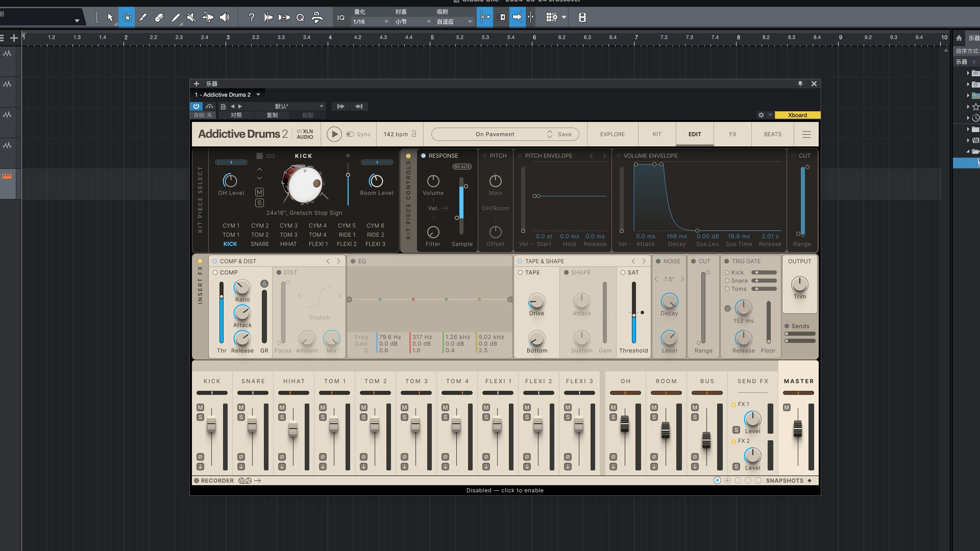Screen dimensions: 980x551
Task: Click the MASTER channel fader
Action: (797, 429)
